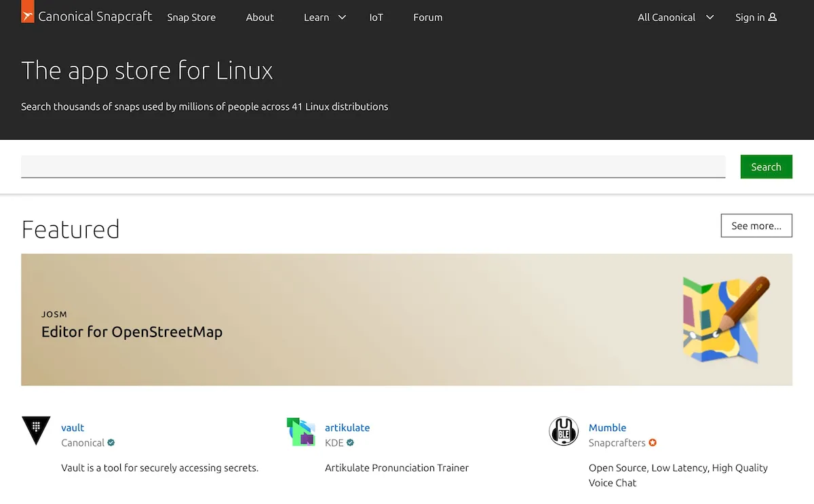Open the Editor for OpenStreetMap banner
This screenshot has height=504, width=814.
[x=406, y=319]
